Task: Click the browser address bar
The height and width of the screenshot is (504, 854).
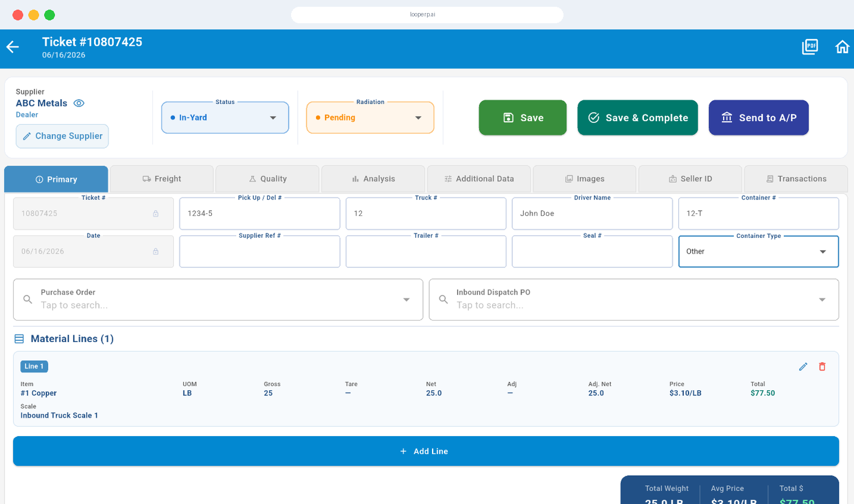Action: [x=427, y=15]
